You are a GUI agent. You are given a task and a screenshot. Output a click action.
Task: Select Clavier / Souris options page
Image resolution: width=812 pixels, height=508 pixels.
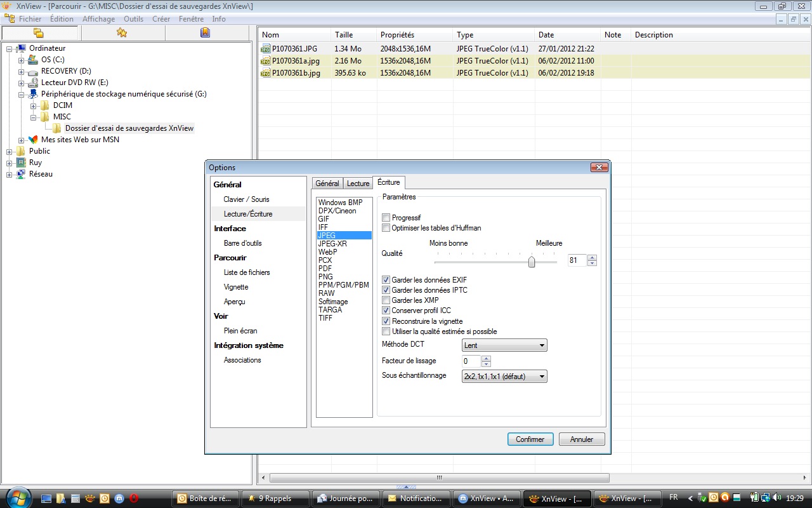pos(247,199)
